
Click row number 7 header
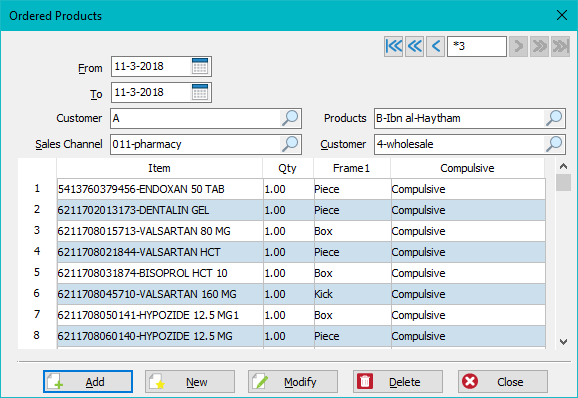37,314
